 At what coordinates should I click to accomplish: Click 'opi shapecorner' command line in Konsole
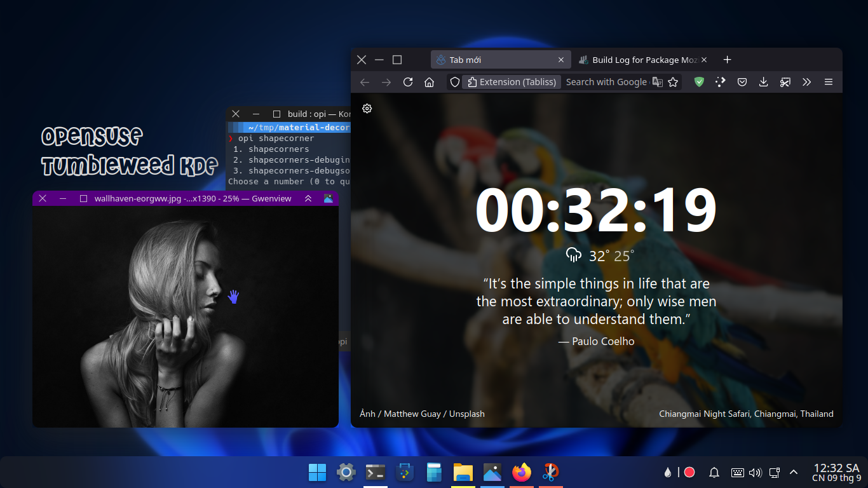tap(276, 139)
